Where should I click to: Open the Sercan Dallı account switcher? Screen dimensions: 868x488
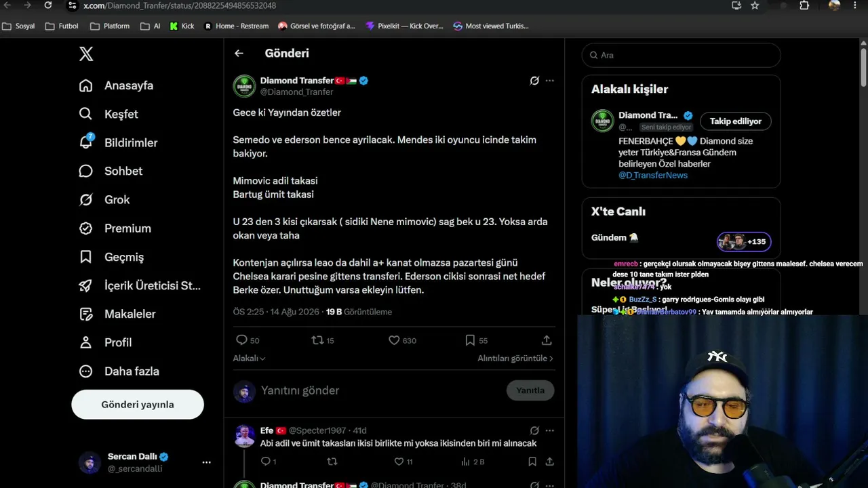[x=145, y=462]
